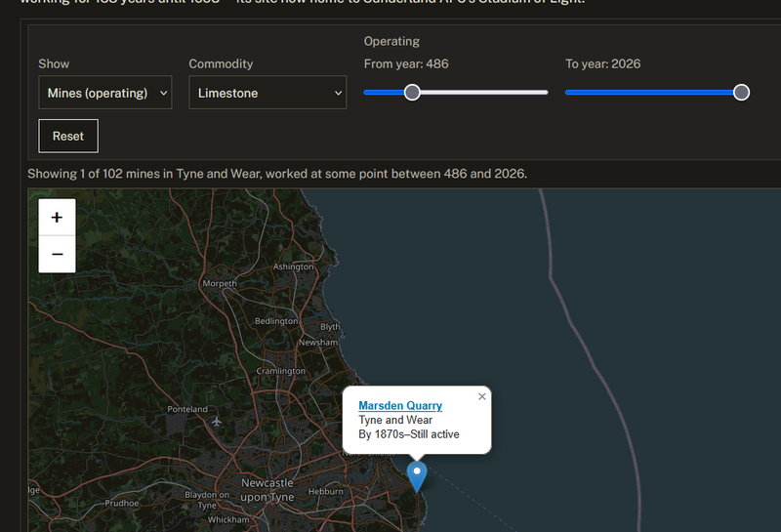Click the Bedlington label on the map
This screenshot has width=781, height=532.
click(x=276, y=321)
